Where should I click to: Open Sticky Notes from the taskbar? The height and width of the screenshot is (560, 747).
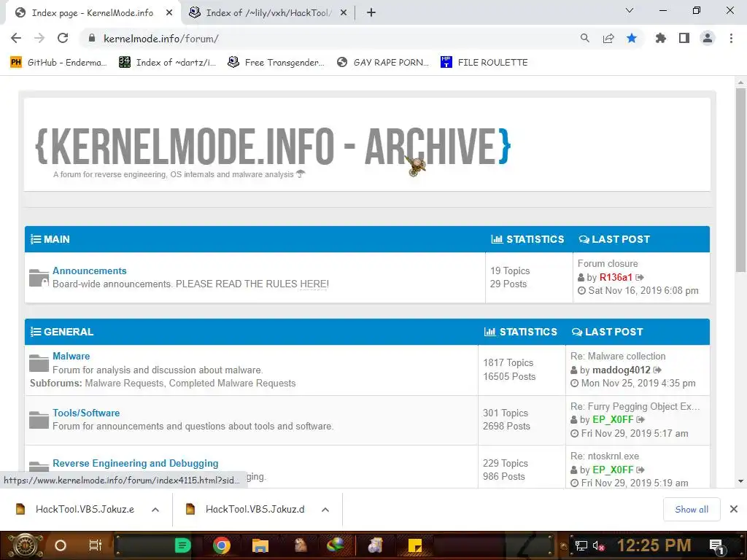tap(415, 545)
